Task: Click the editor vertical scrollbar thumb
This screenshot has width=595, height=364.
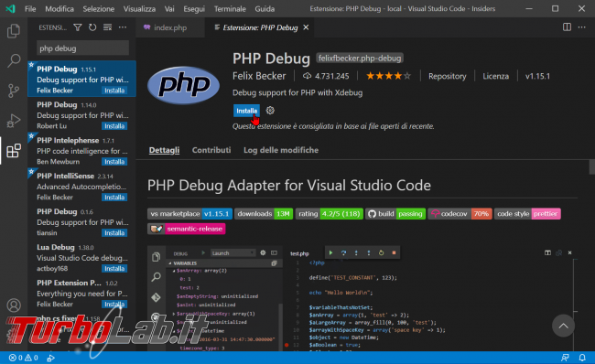Action: click(x=592, y=166)
